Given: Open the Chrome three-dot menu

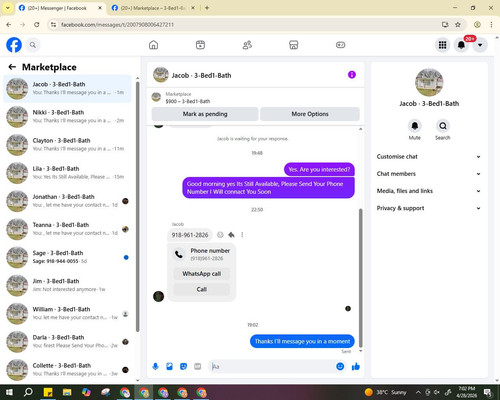Looking at the screenshot, I should 491,25.
